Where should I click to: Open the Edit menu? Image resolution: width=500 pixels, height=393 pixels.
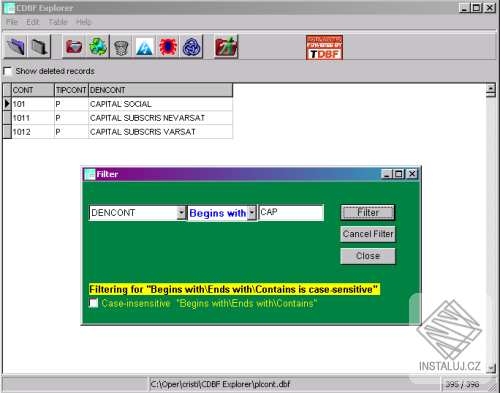[x=33, y=22]
